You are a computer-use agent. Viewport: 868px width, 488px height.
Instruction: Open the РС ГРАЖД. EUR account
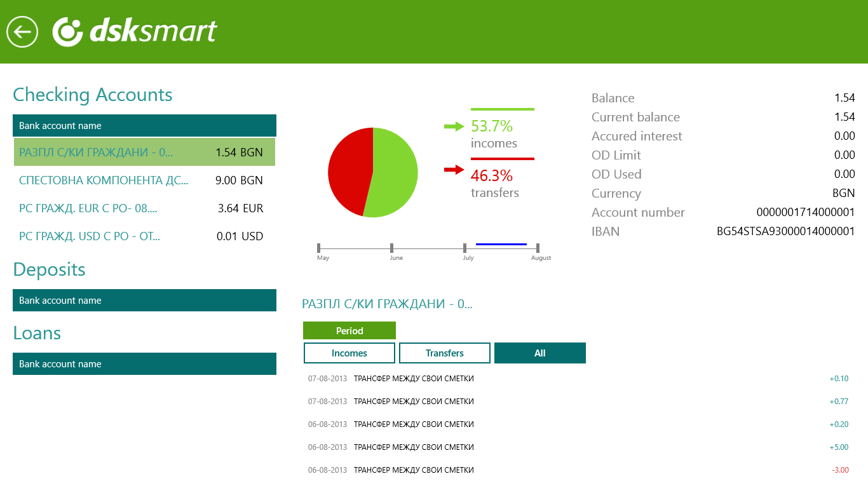click(x=144, y=208)
